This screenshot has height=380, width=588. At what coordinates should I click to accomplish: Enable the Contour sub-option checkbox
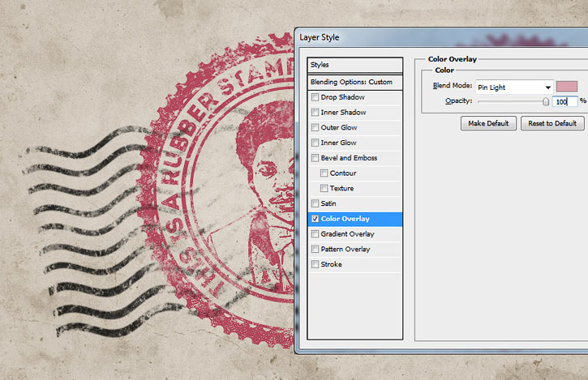pyautogui.click(x=324, y=173)
